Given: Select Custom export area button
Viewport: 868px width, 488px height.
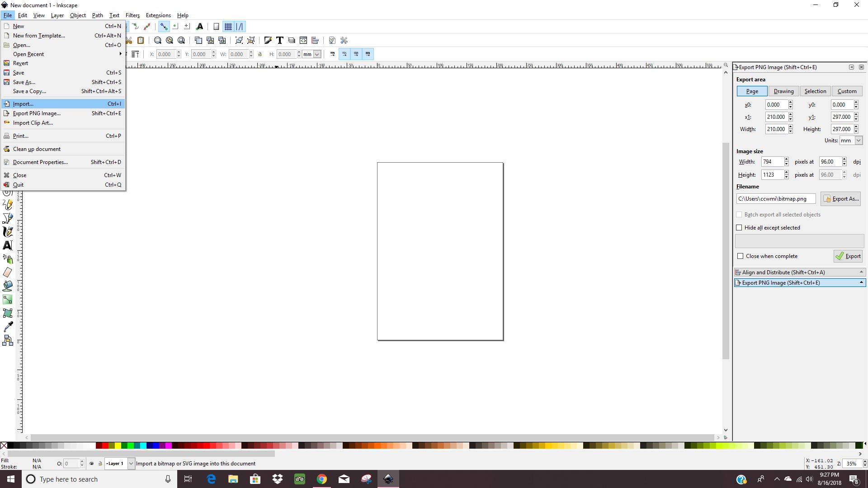Looking at the screenshot, I should (x=847, y=91).
